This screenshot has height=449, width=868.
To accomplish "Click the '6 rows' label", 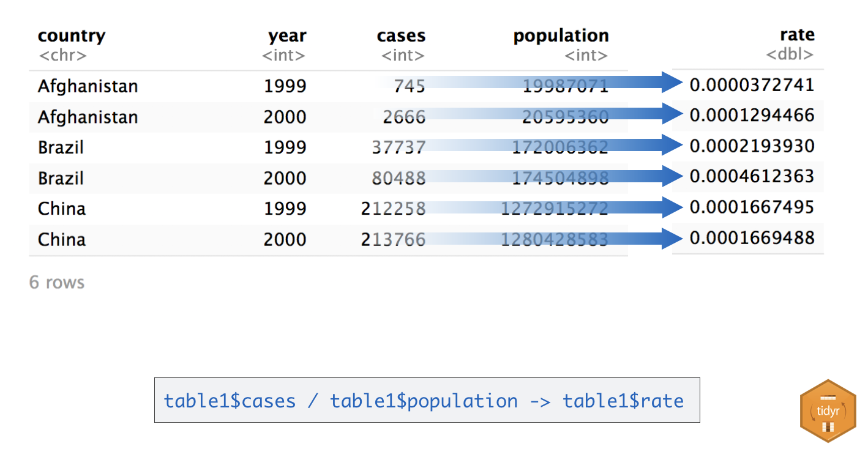I will click(57, 283).
